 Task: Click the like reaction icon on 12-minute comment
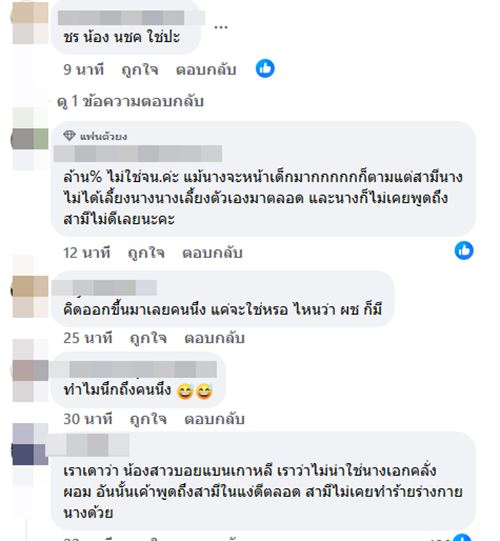click(464, 250)
